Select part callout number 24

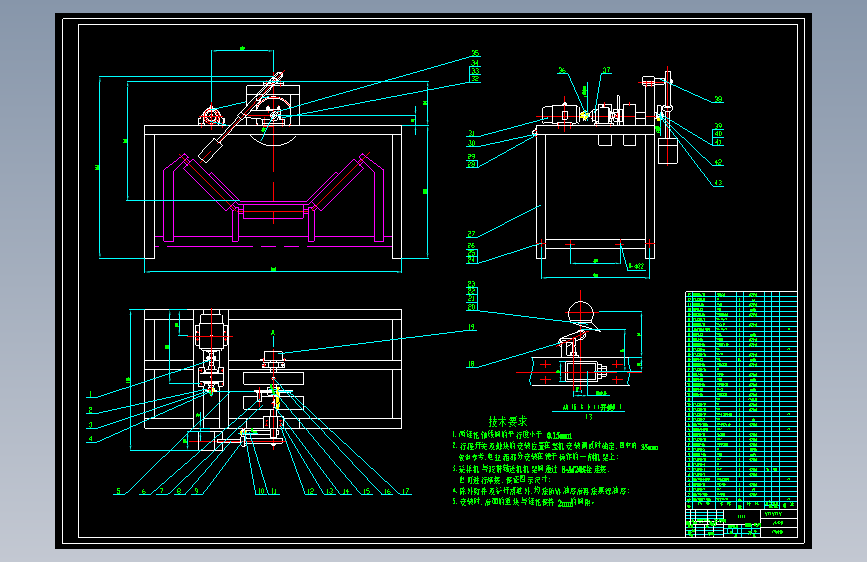tap(472, 258)
